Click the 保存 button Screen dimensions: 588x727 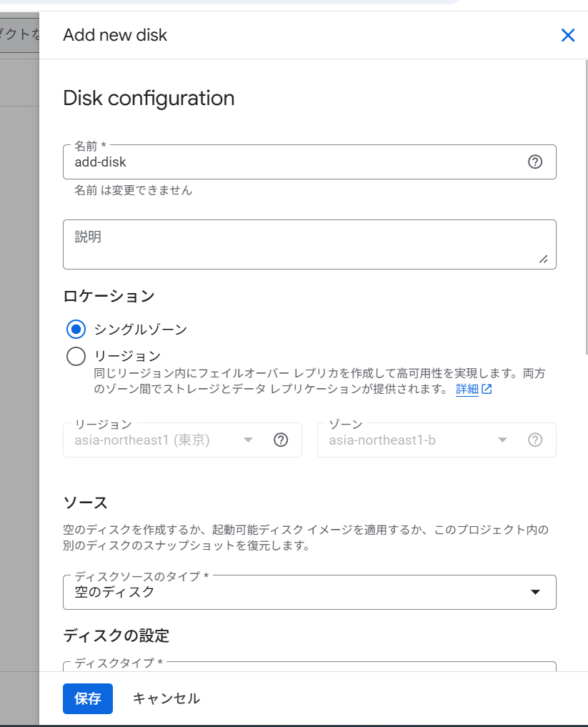click(x=88, y=698)
